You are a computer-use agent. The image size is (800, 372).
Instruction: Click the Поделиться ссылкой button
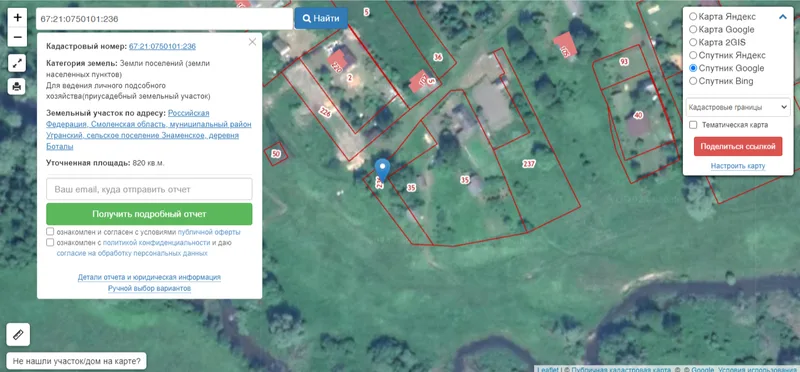pyautogui.click(x=738, y=146)
